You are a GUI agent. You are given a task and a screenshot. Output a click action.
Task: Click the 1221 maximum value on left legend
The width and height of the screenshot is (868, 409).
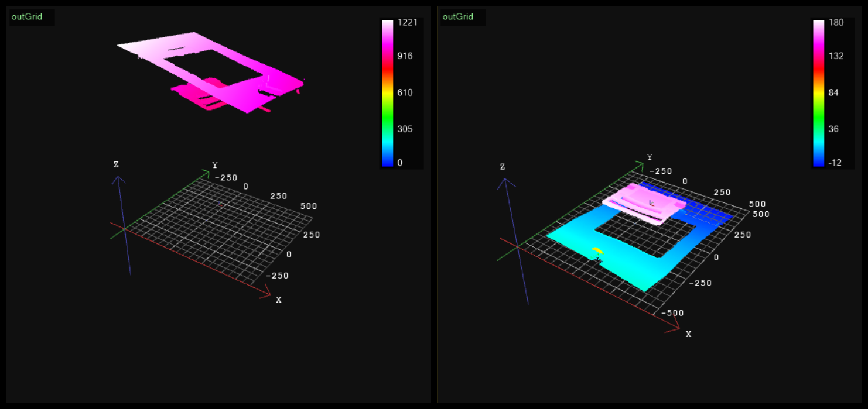click(x=407, y=23)
